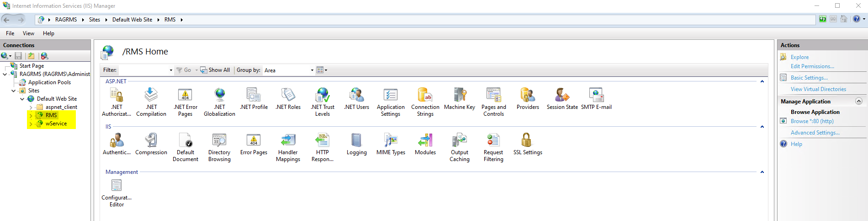Open Machine Key feature
The height and width of the screenshot is (221, 868).
coord(460,99)
